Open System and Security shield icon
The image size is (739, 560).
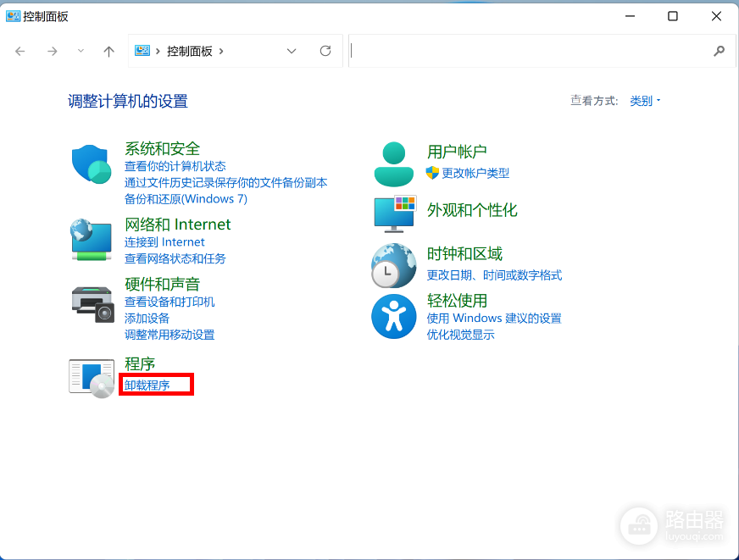point(92,164)
